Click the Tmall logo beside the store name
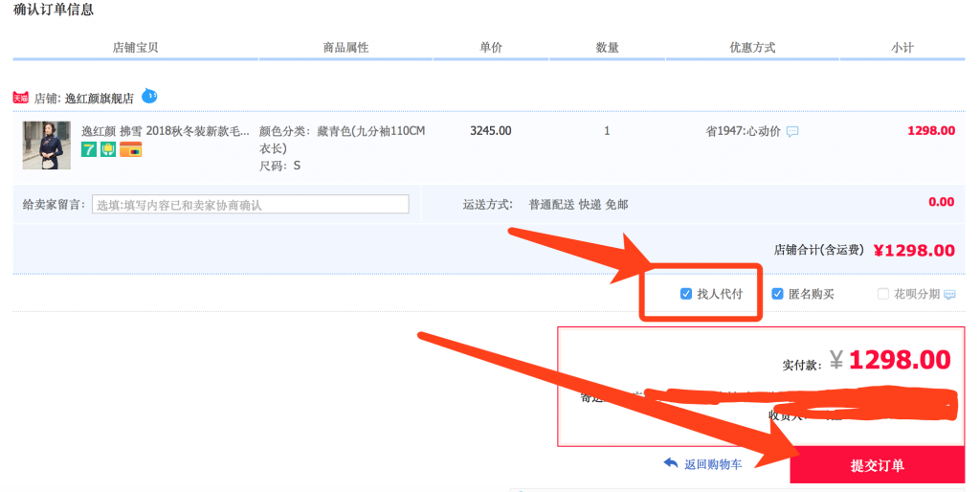Screen dimensions: 980x492 tap(20, 98)
